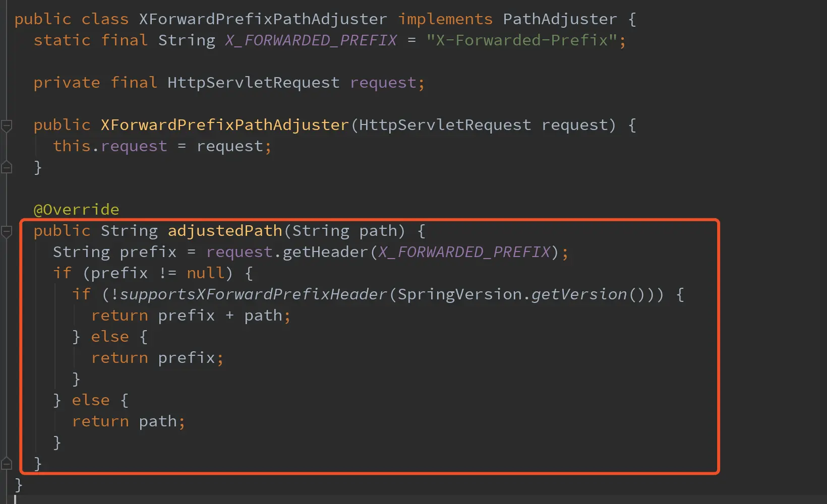This screenshot has width=827, height=504.
Task: Click the "static" keyword
Action: point(62,40)
